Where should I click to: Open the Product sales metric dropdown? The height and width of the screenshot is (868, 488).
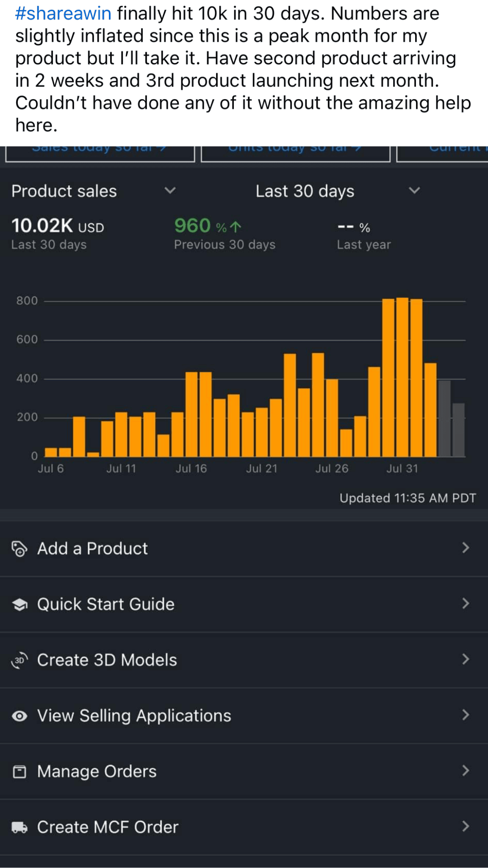(170, 191)
